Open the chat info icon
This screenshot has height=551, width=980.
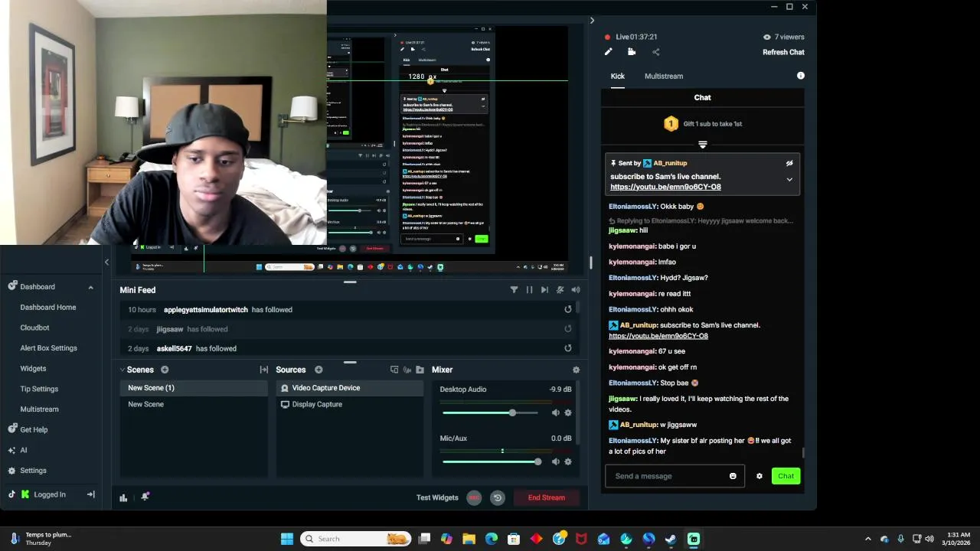pos(801,76)
